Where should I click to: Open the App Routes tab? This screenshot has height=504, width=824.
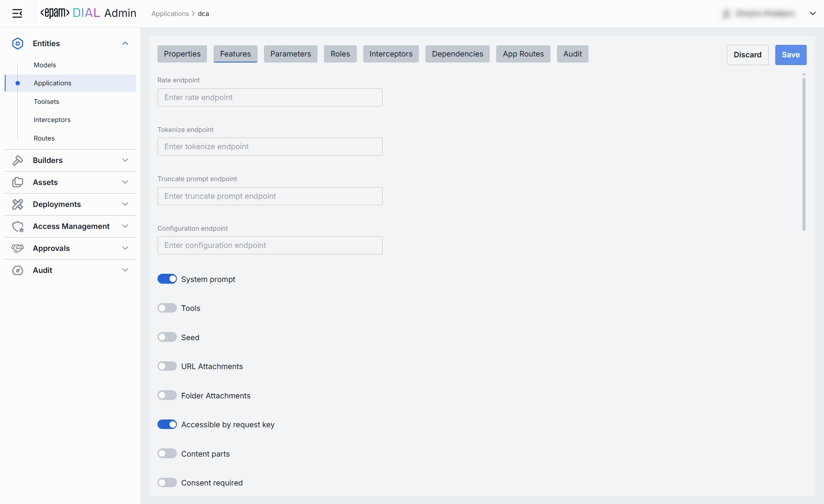click(523, 54)
